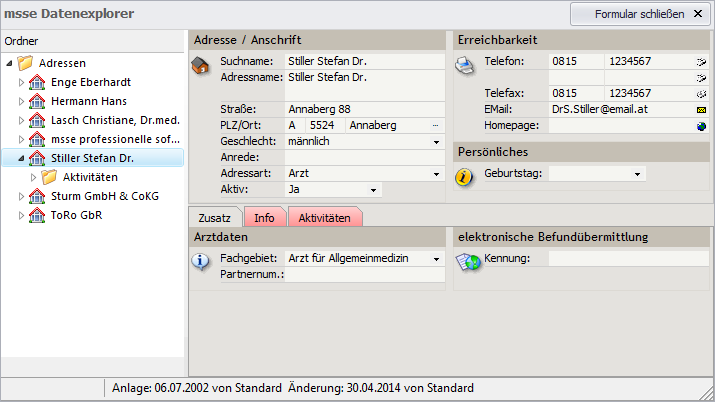The width and height of the screenshot is (715, 402).
Task: Click the building icon of Enge Eberhardt
Action: click(37, 82)
